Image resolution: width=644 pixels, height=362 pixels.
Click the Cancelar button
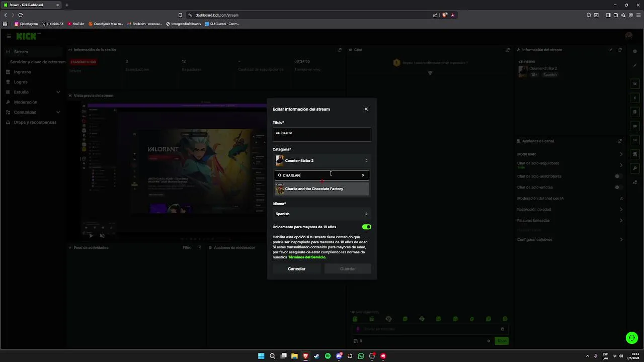297,269
